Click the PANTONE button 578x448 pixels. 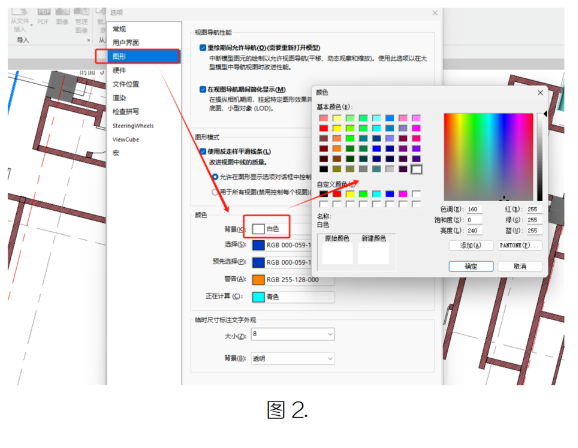click(520, 246)
